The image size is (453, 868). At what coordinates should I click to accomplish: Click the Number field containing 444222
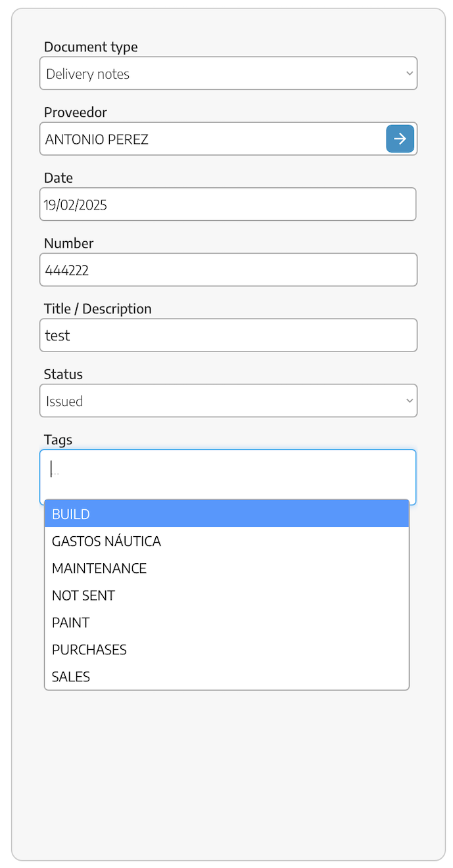(228, 270)
